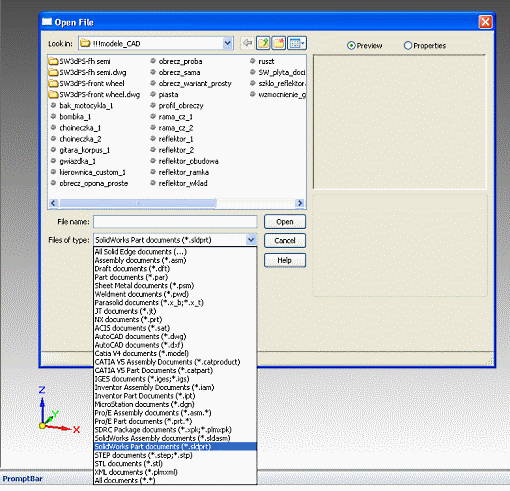Select choineczka_1 part file
Screen dimensions: 510x491
76,128
